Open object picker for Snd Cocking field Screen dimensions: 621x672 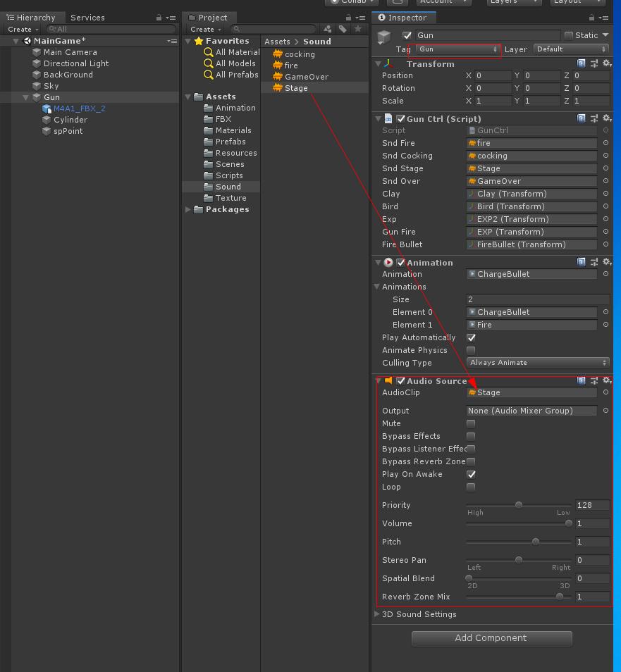[x=605, y=156]
